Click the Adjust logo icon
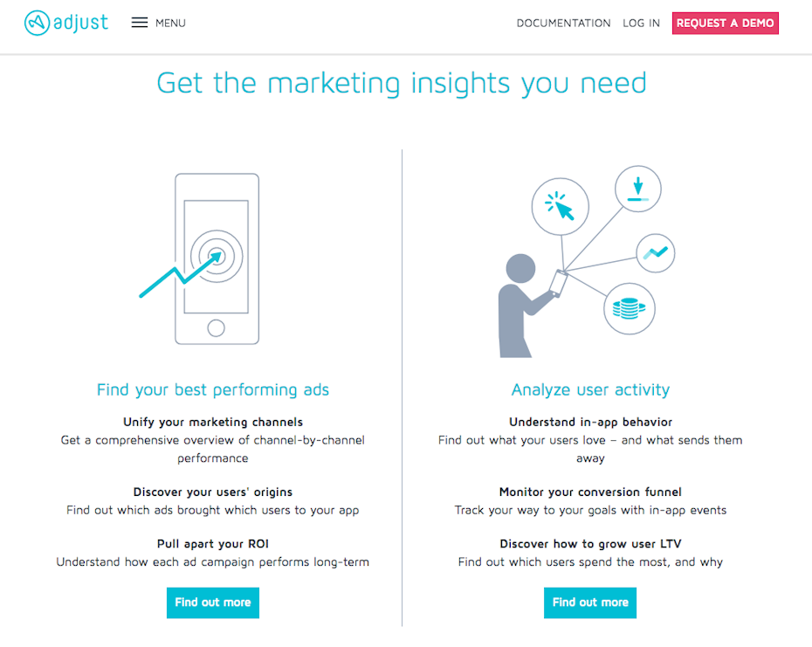The height and width of the screenshot is (647, 812). pos(37,23)
